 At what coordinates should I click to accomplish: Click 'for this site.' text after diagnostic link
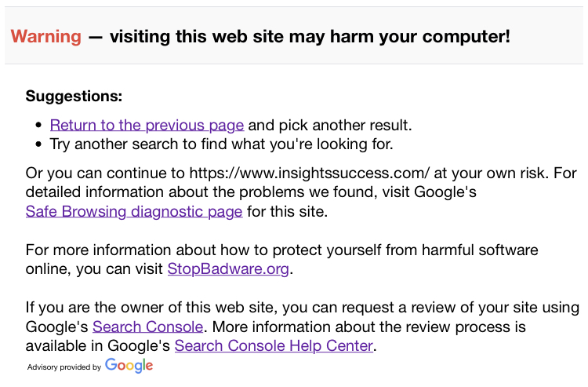pos(287,211)
